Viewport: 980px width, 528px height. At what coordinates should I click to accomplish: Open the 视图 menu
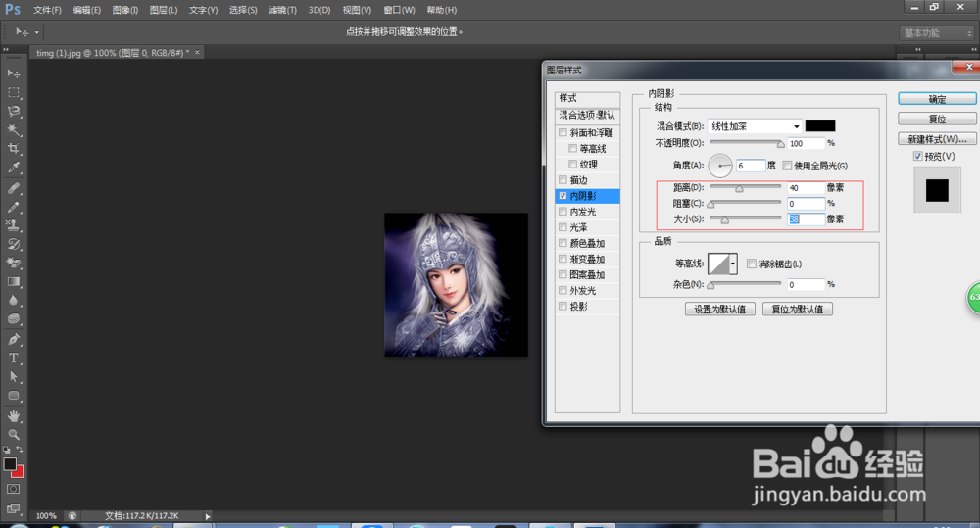pos(357,10)
